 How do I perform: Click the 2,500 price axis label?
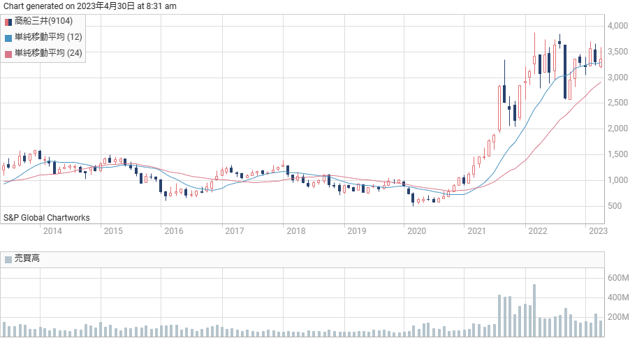[x=617, y=103]
